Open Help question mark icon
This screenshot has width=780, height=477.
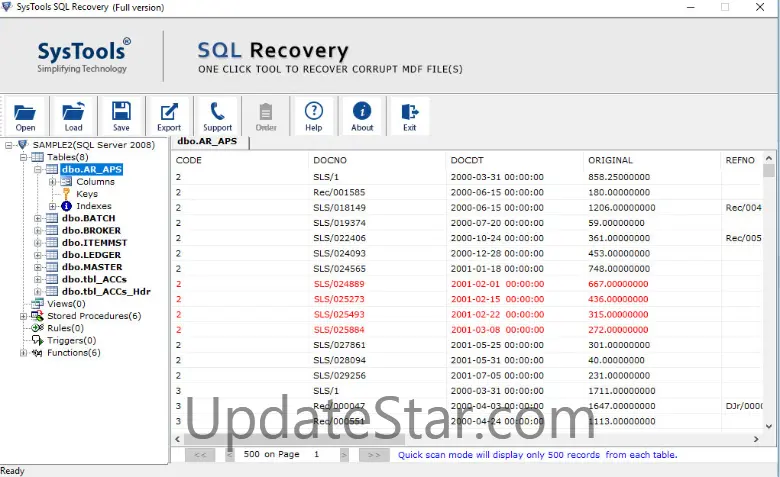[x=314, y=111]
